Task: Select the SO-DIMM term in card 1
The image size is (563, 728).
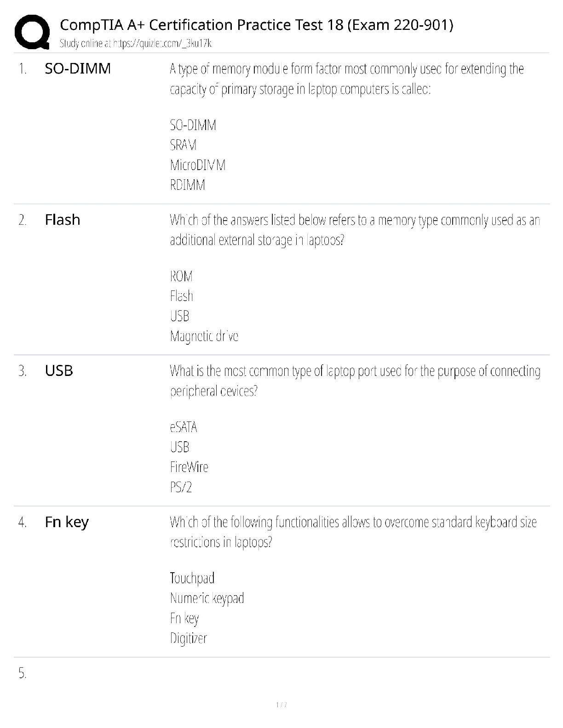Action: point(78,68)
